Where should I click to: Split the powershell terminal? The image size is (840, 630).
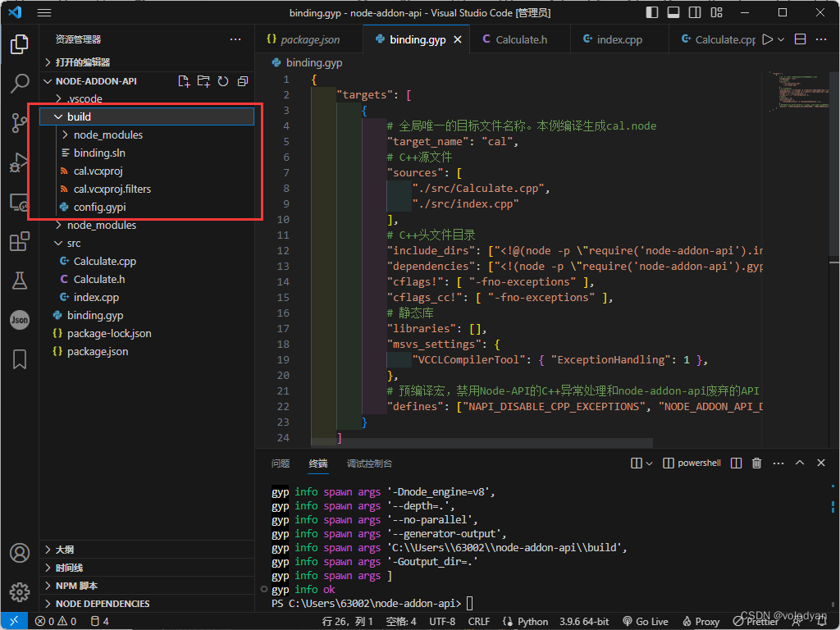pyautogui.click(x=736, y=463)
